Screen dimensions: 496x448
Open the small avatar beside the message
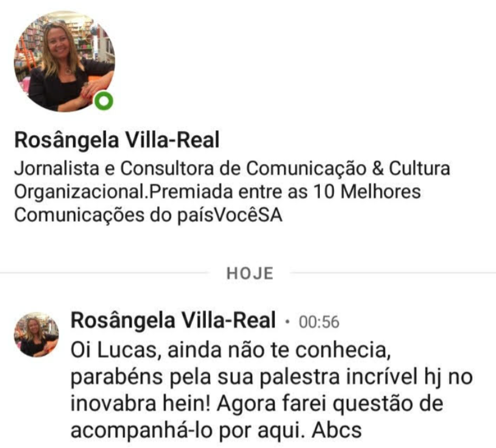(x=37, y=335)
